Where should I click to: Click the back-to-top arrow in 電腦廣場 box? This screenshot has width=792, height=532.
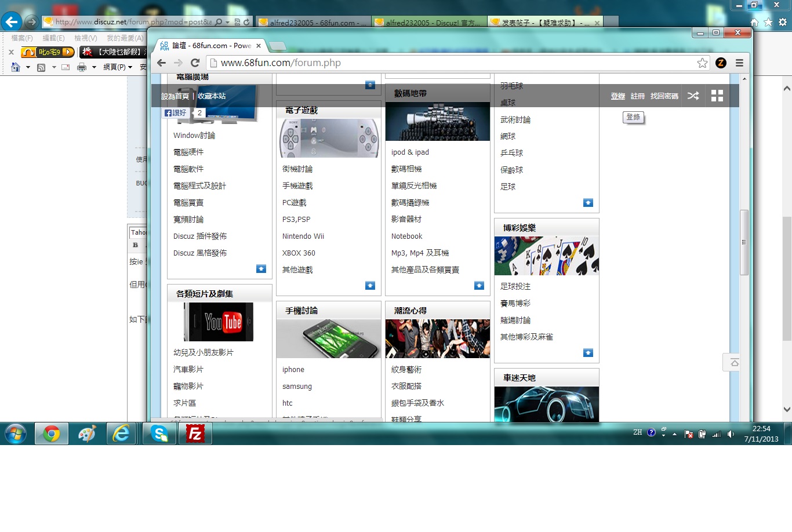click(261, 268)
